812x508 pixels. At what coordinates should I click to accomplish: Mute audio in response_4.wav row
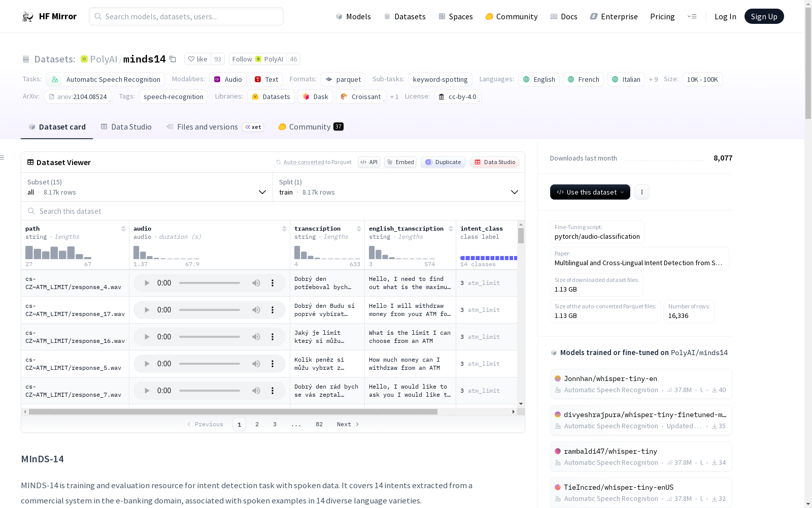pos(256,283)
